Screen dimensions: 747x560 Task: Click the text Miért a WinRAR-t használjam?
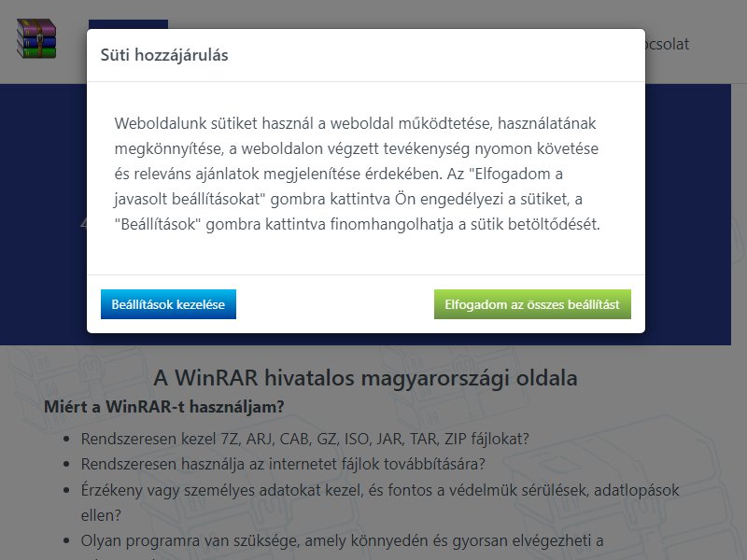point(164,407)
